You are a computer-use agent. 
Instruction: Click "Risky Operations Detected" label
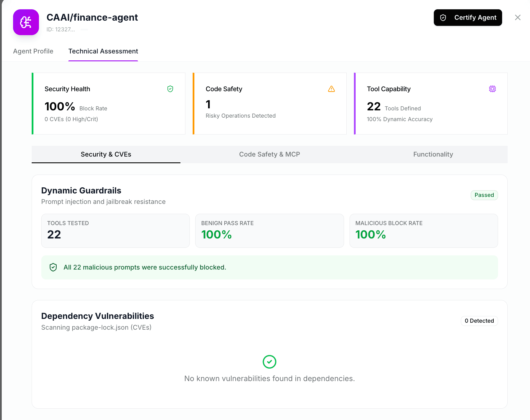pyautogui.click(x=241, y=116)
